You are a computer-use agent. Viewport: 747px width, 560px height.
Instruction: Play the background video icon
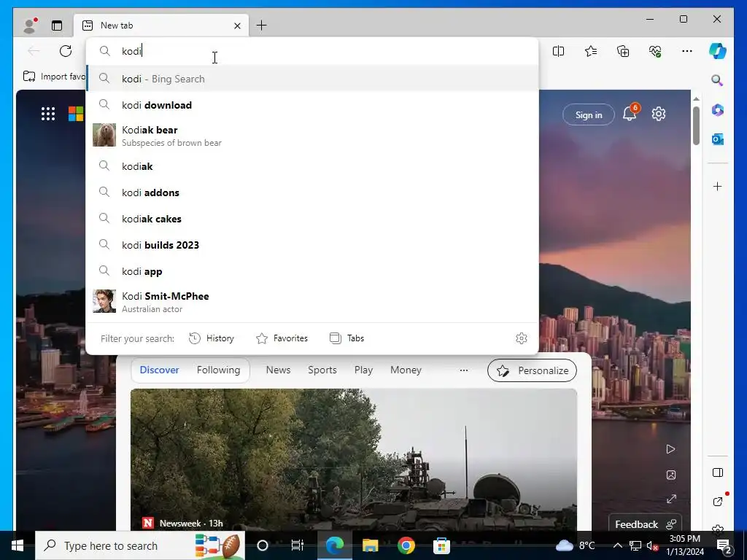(671, 449)
